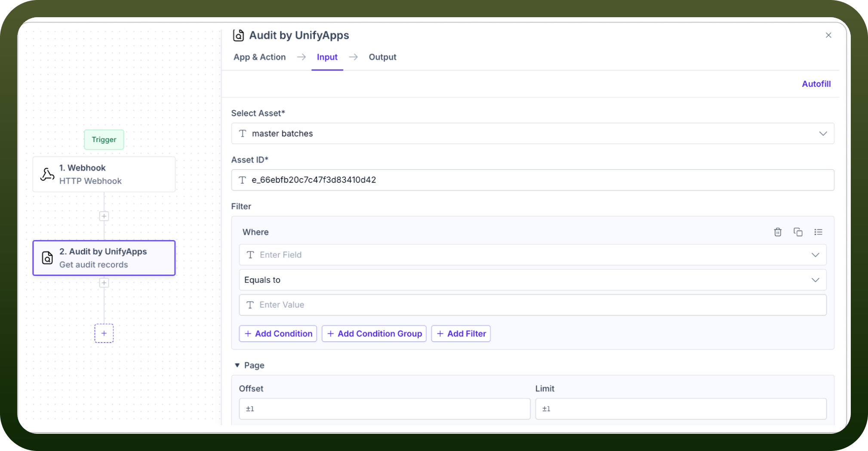This screenshot has width=868, height=451.
Task: Select the Audit by UnifyApps step
Action: pyautogui.click(x=104, y=258)
